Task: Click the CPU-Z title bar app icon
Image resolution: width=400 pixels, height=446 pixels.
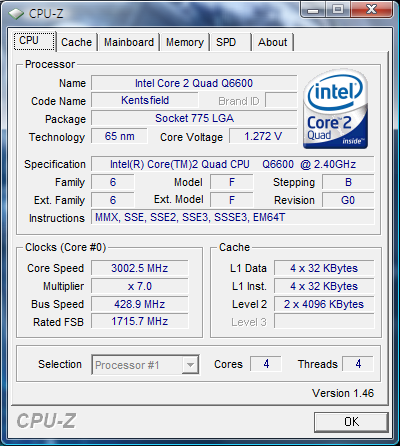Action: tap(16, 14)
